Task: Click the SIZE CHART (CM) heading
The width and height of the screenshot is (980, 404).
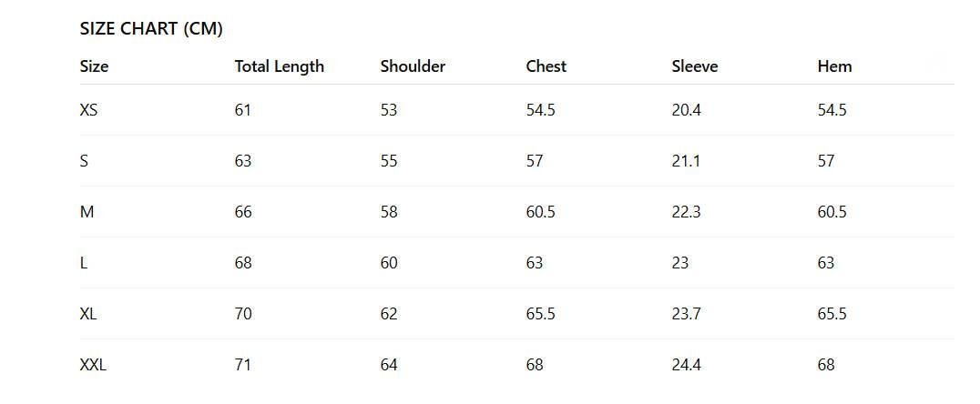Action: 151,28
